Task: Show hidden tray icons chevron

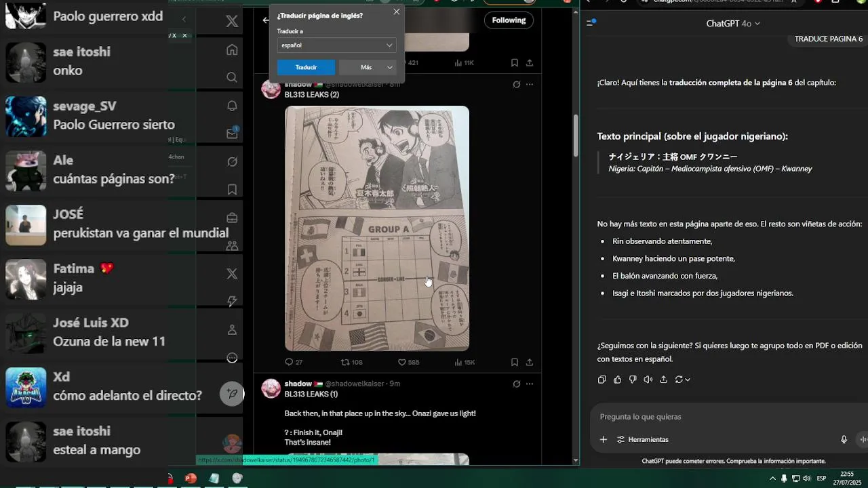Action: click(x=772, y=479)
